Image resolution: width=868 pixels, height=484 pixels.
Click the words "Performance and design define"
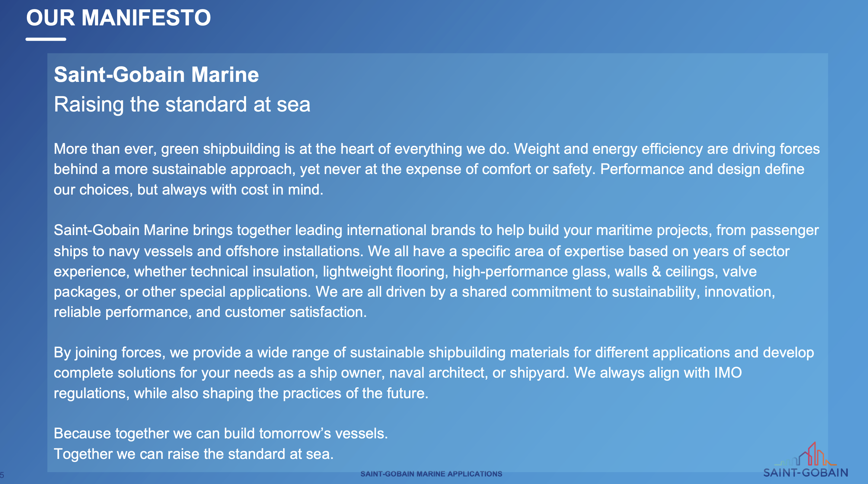[x=702, y=169]
